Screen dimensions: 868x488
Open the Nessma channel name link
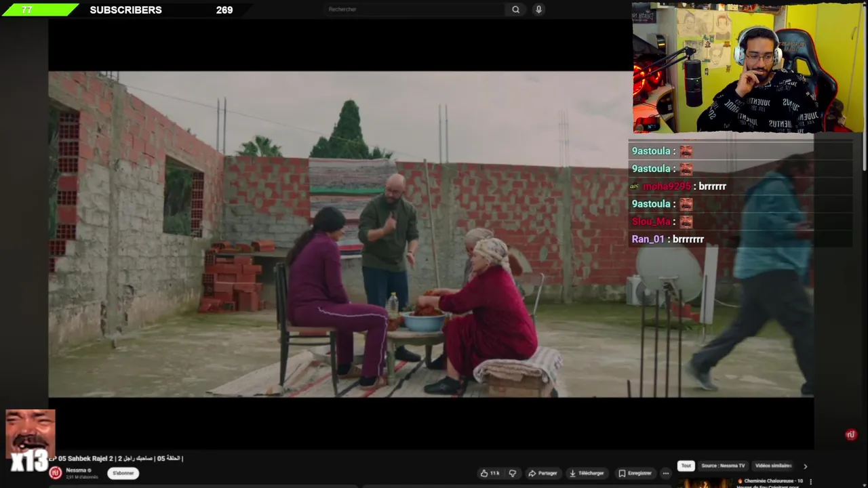click(x=76, y=470)
